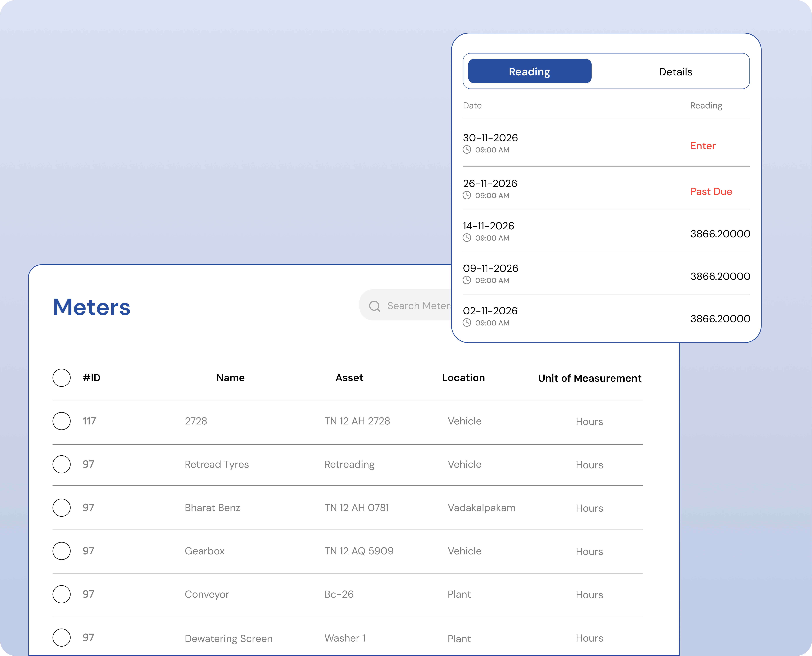Toggle the select-all circle next to #ID
Image resolution: width=812 pixels, height=656 pixels.
coord(62,378)
